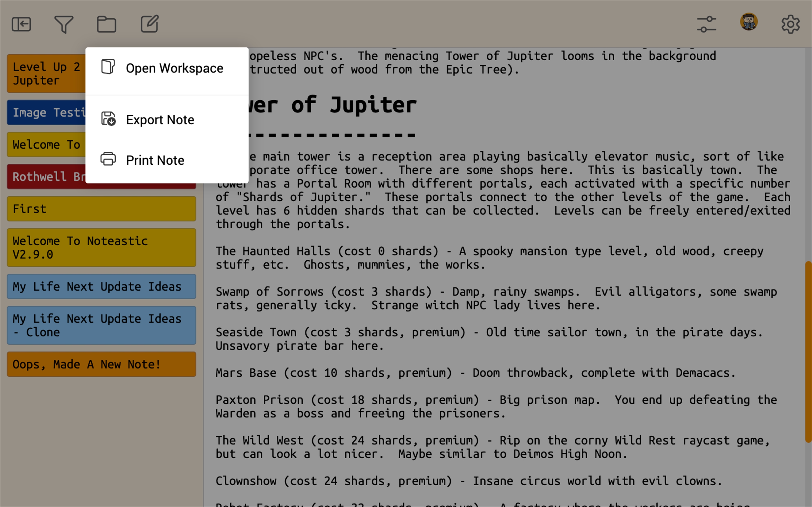The width and height of the screenshot is (812, 507).
Task: Open Welcome To Noteastic V2.9.0 note
Action: click(101, 247)
